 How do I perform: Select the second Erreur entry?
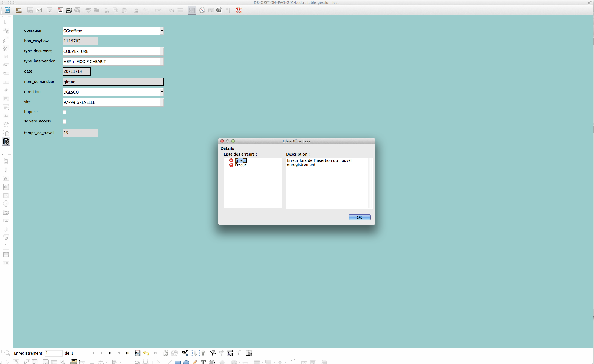click(x=241, y=165)
